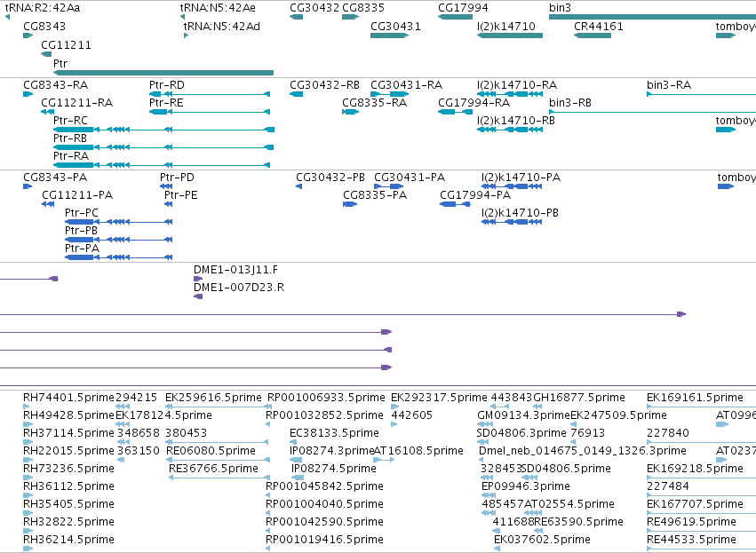The image size is (756, 553).
Task: Click the CG11211 gene label
Action: (x=66, y=44)
